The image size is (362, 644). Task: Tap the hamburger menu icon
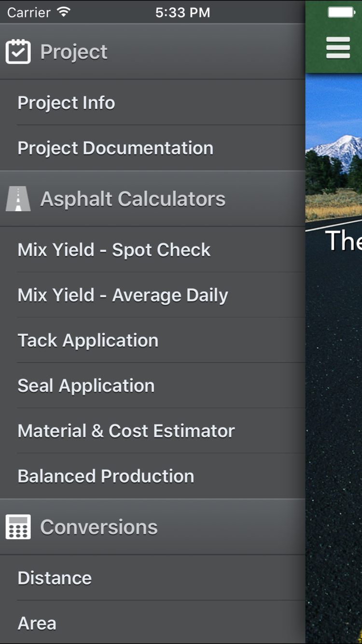(x=338, y=48)
